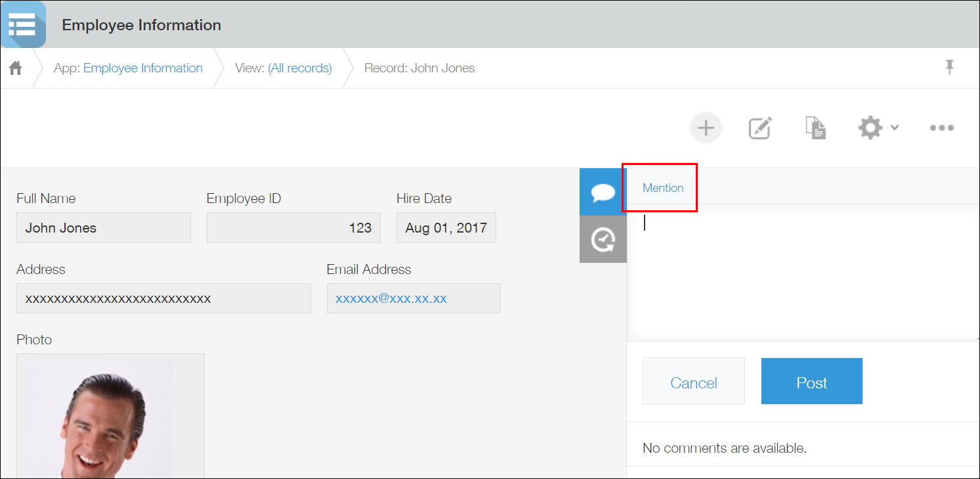980x479 pixels.
Task: Select the blue comments speech bubble icon
Action: pos(602,192)
